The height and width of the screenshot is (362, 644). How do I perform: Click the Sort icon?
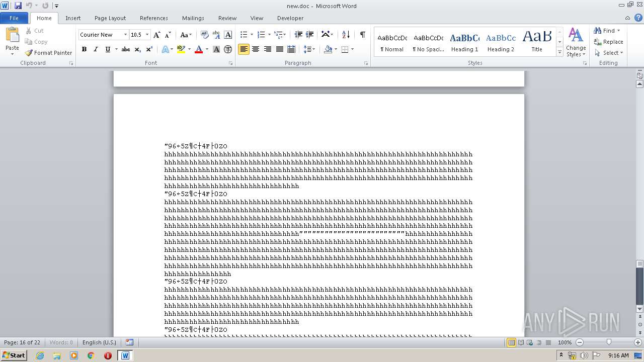tap(346, 35)
